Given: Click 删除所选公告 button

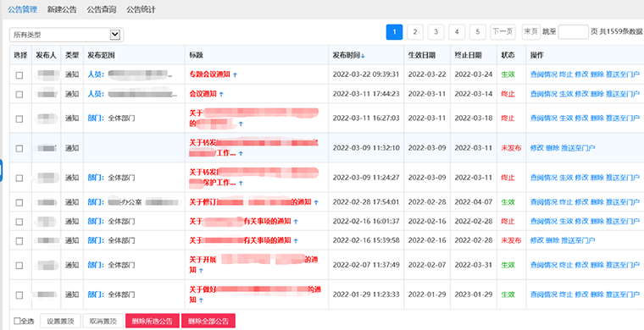Looking at the screenshot, I should (153, 321).
